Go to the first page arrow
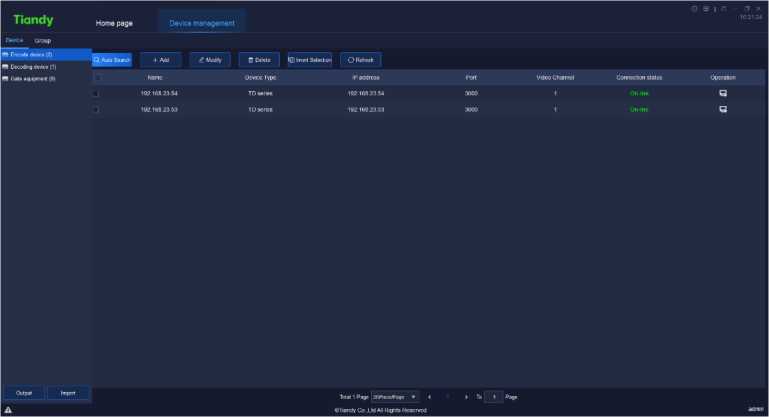 pyautogui.click(x=429, y=397)
